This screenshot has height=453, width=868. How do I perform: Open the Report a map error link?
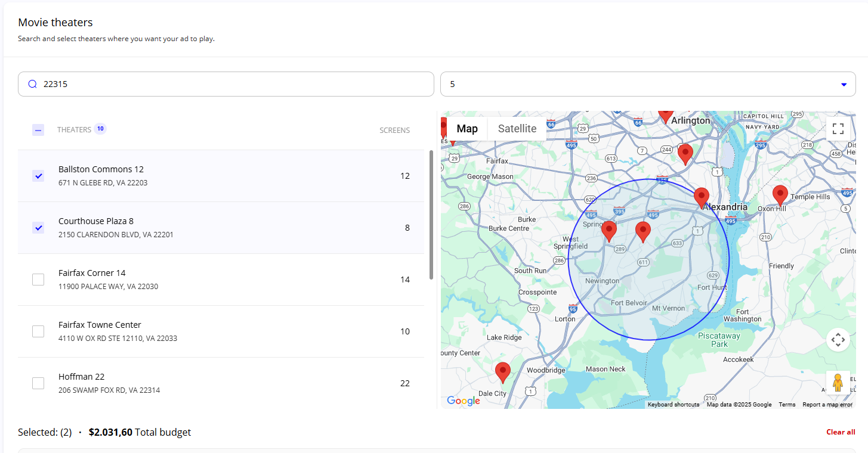click(x=827, y=405)
